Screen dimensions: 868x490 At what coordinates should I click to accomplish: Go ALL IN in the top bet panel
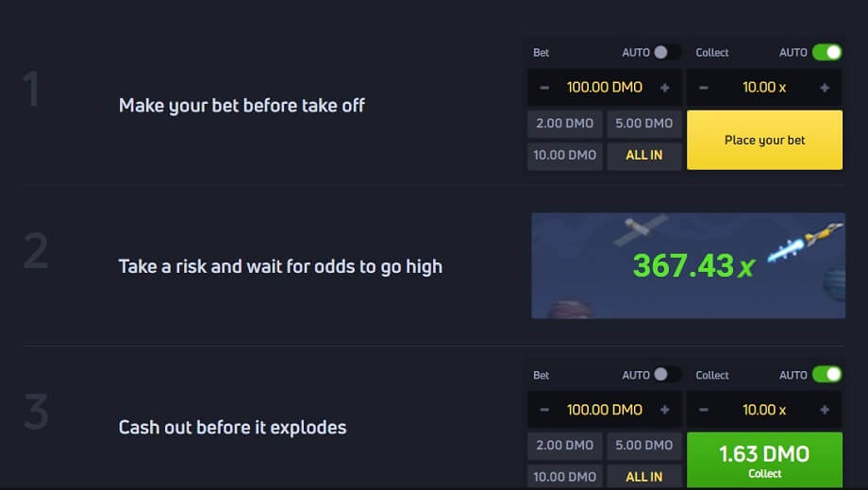point(643,156)
